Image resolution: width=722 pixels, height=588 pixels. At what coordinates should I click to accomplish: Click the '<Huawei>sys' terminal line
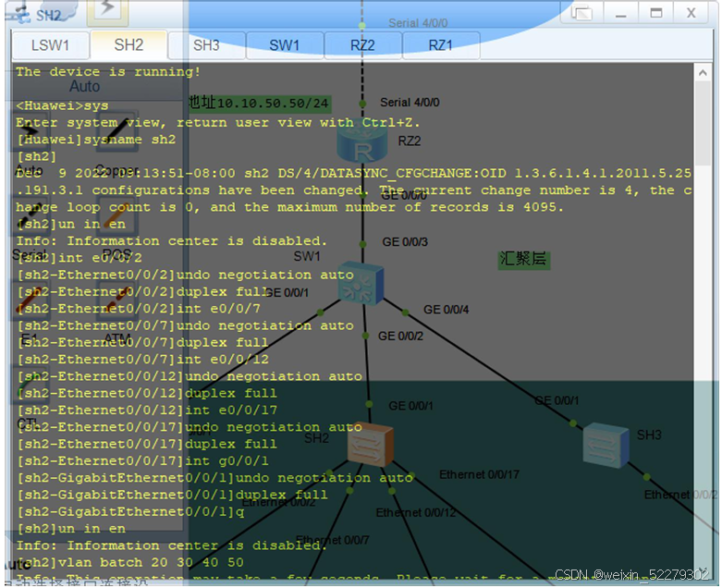(x=62, y=105)
